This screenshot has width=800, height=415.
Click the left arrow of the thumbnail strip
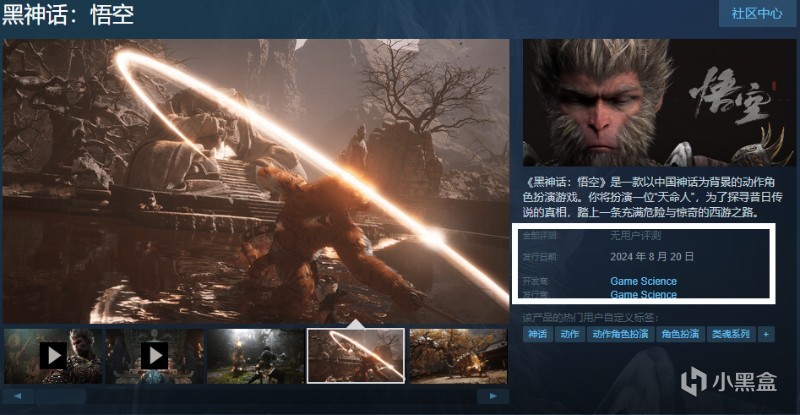pyautogui.click(x=18, y=396)
